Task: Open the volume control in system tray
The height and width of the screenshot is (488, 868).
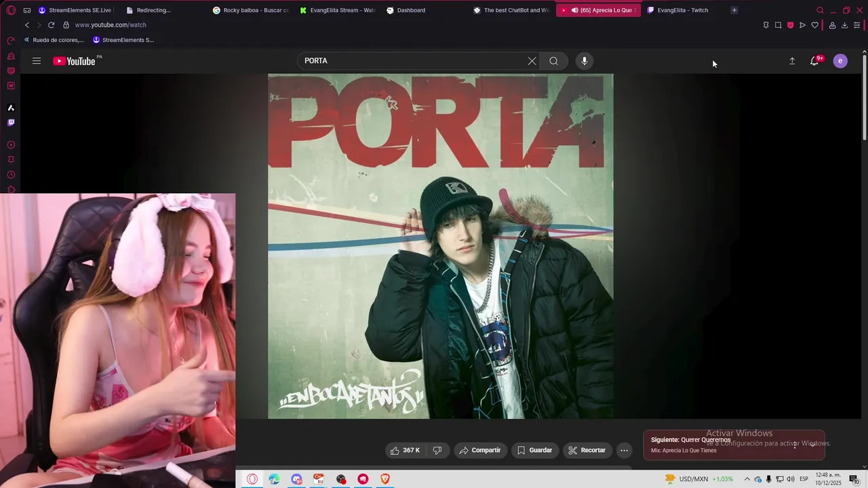Action: 791,479
